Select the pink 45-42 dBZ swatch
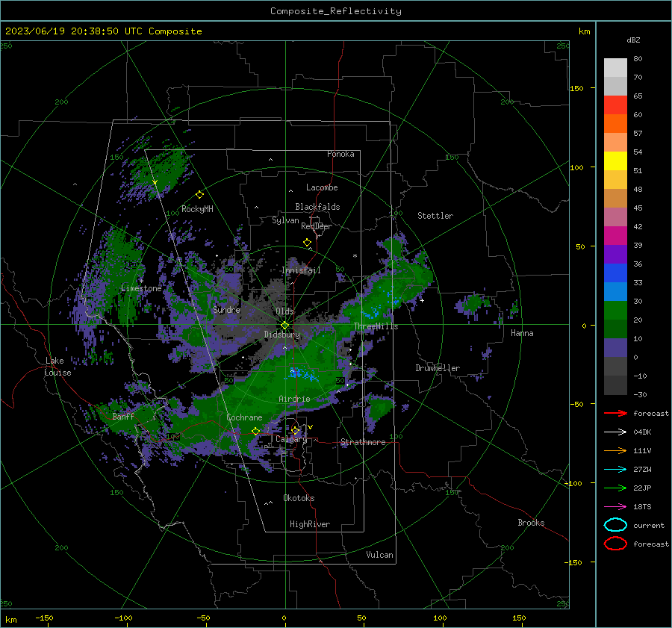The image size is (672, 628). (x=615, y=217)
